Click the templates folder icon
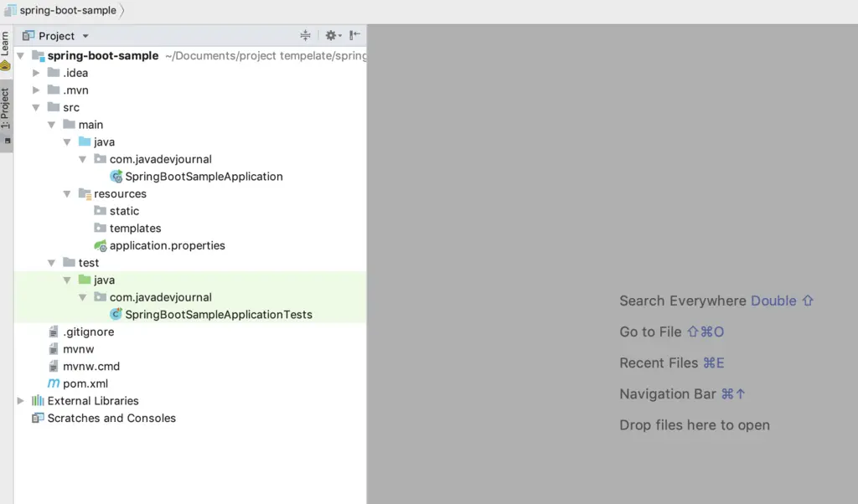 tap(101, 228)
